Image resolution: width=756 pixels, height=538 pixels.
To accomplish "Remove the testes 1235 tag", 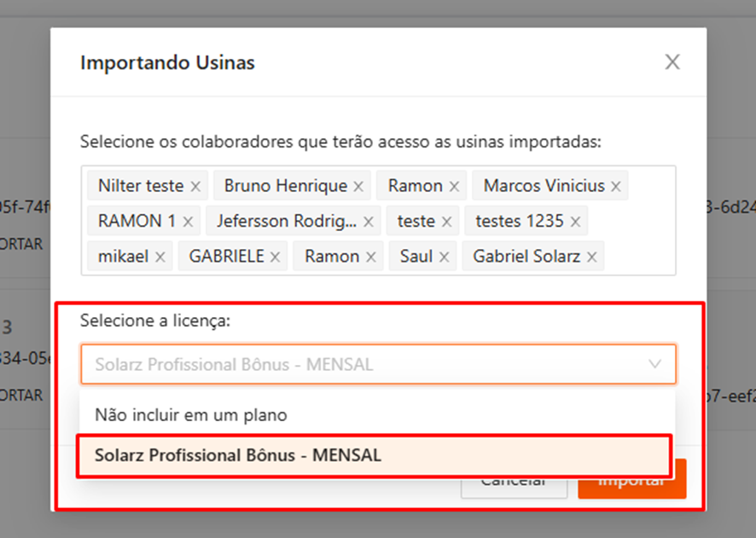I will click(575, 222).
